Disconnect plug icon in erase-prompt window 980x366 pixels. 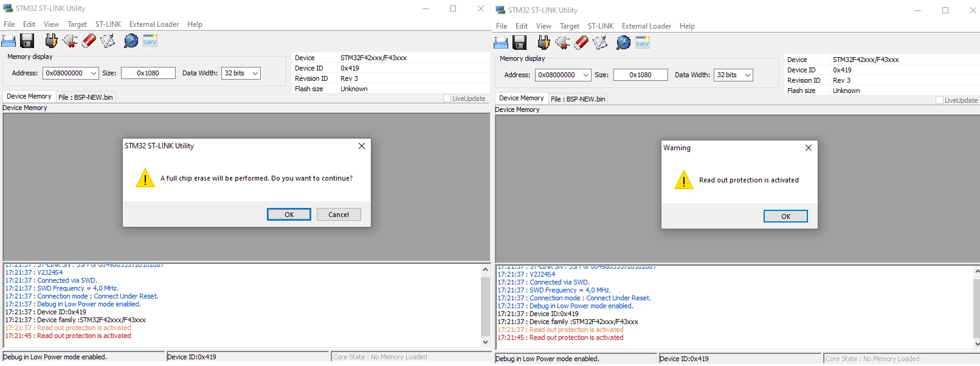(x=70, y=41)
